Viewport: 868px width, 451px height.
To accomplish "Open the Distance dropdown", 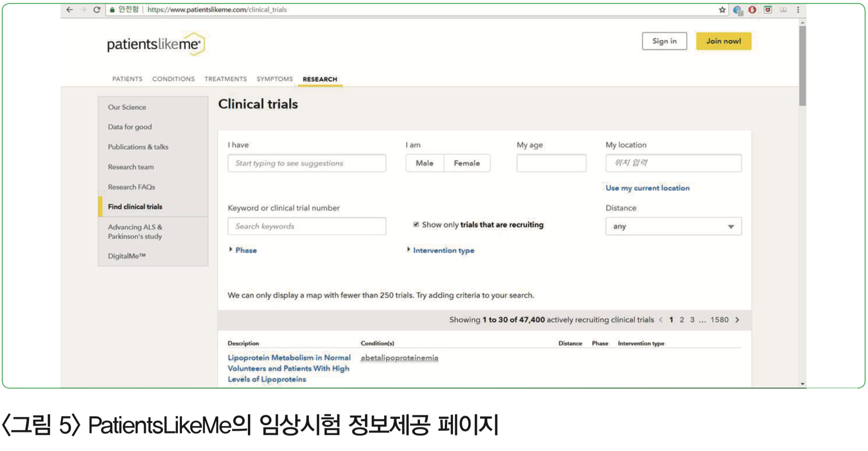I will [x=673, y=226].
